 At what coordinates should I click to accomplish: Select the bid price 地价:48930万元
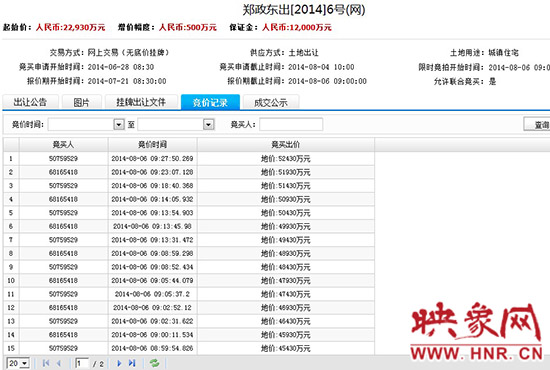coord(286,253)
